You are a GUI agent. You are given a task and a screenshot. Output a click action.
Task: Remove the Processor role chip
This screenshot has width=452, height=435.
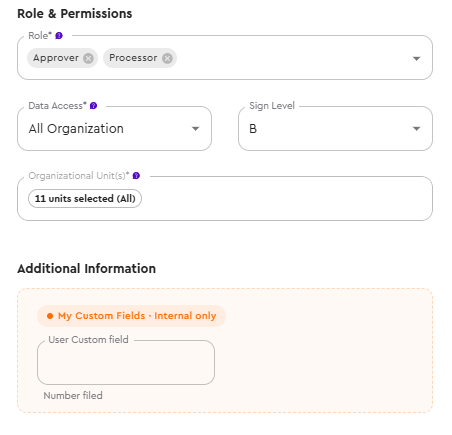(x=167, y=58)
